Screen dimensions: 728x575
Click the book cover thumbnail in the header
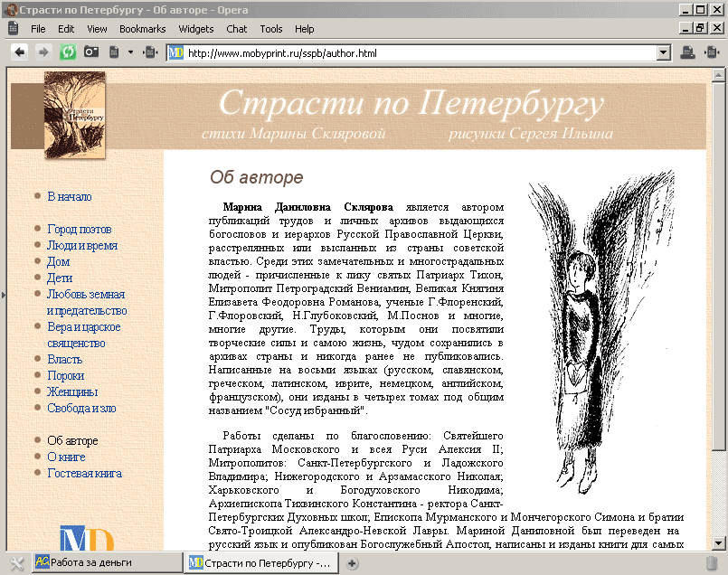click(75, 115)
